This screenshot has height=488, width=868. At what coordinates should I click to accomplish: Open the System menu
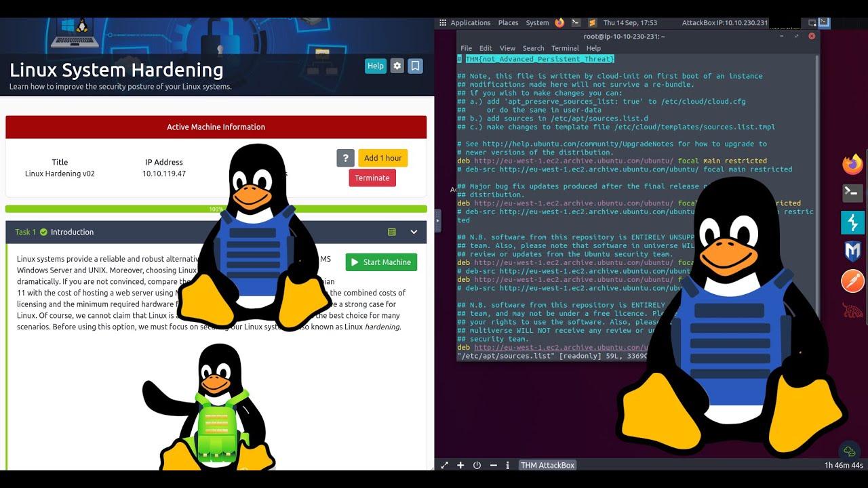click(x=537, y=22)
